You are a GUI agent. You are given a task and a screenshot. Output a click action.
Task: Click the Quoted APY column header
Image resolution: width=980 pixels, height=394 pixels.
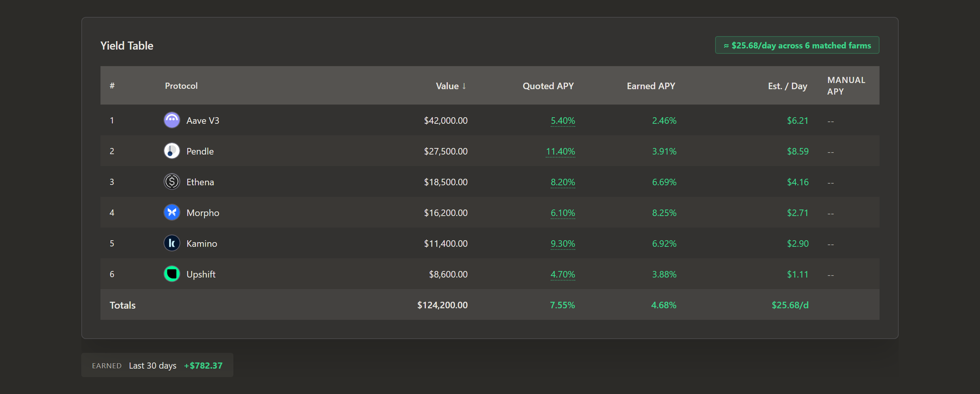click(x=548, y=86)
